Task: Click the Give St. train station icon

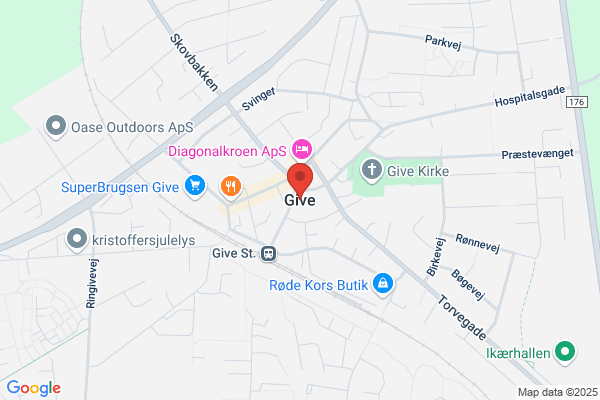Action: pyautogui.click(x=269, y=253)
